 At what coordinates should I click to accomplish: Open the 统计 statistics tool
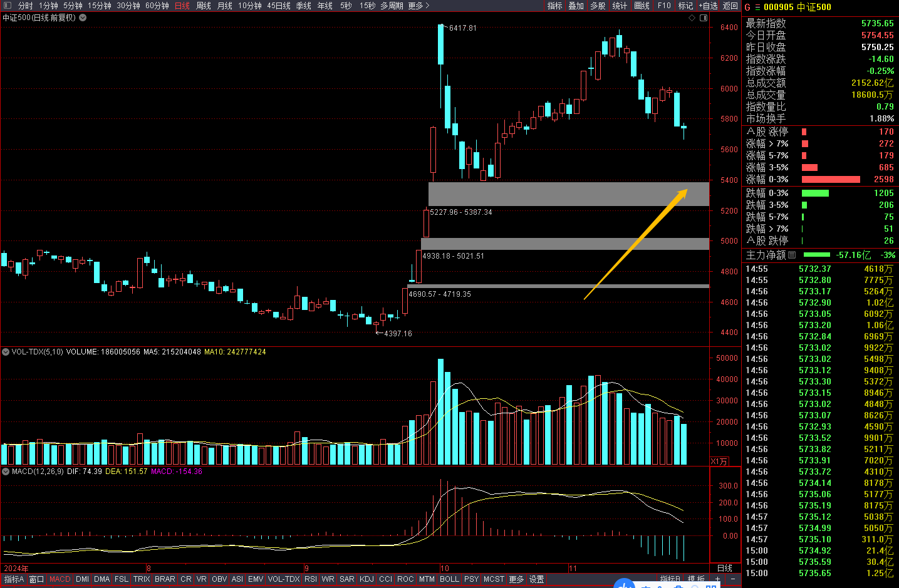(620, 6)
